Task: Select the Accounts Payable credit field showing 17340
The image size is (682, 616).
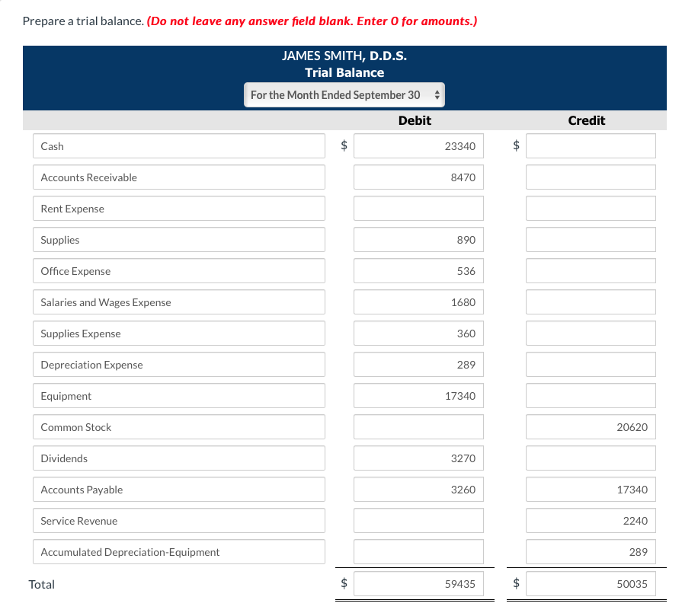Action: [x=591, y=489]
